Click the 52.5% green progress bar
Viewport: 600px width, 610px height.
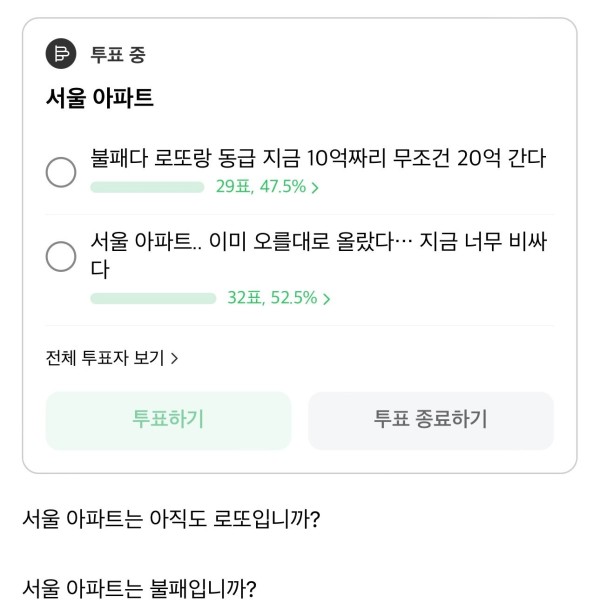click(153, 298)
